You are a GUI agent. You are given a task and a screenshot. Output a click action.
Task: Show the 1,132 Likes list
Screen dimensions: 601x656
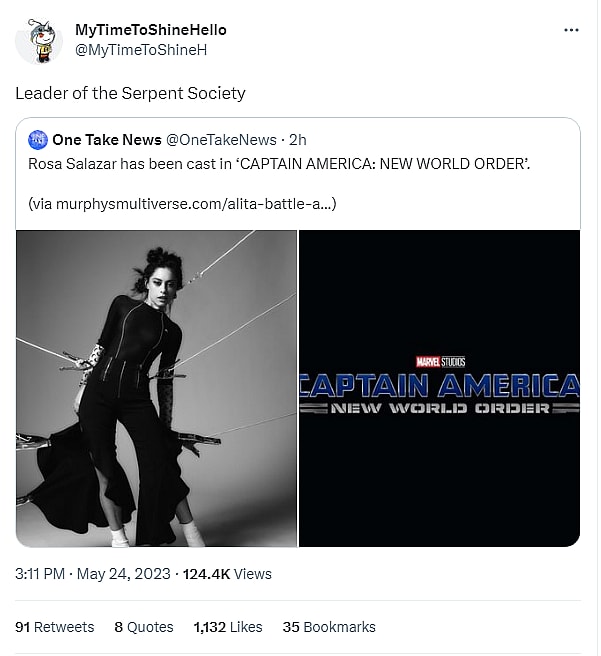coord(227,627)
